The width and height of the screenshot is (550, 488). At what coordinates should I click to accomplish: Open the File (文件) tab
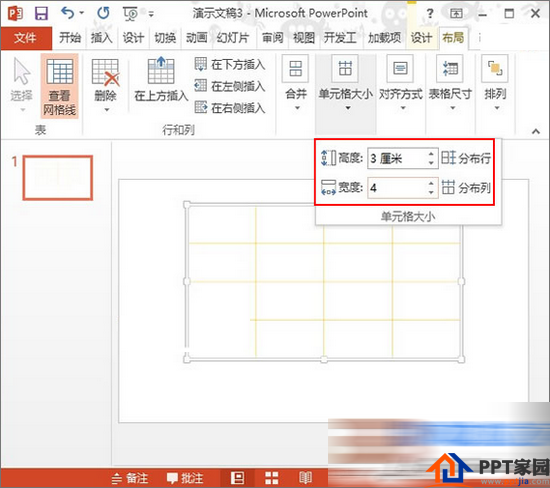click(26, 38)
